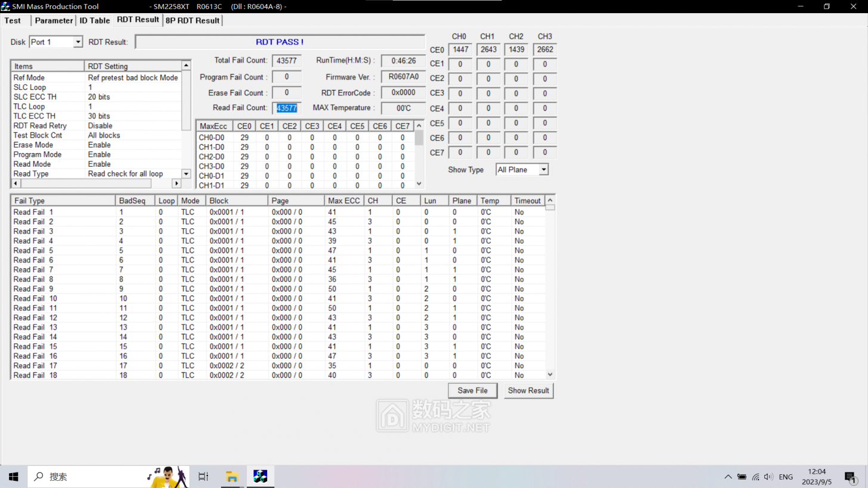The height and width of the screenshot is (488, 868).
Task: Sort by the Fail Type column header
Action: click(63, 201)
